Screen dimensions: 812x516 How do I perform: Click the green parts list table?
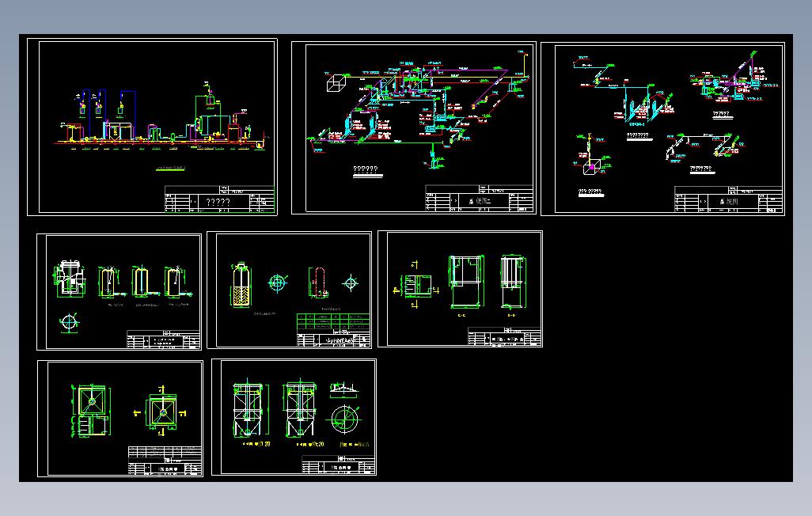333,321
